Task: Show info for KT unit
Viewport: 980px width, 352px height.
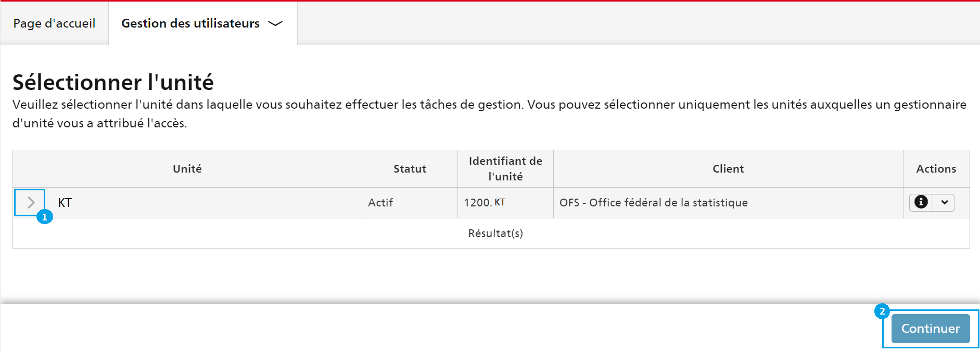Action: tap(921, 202)
